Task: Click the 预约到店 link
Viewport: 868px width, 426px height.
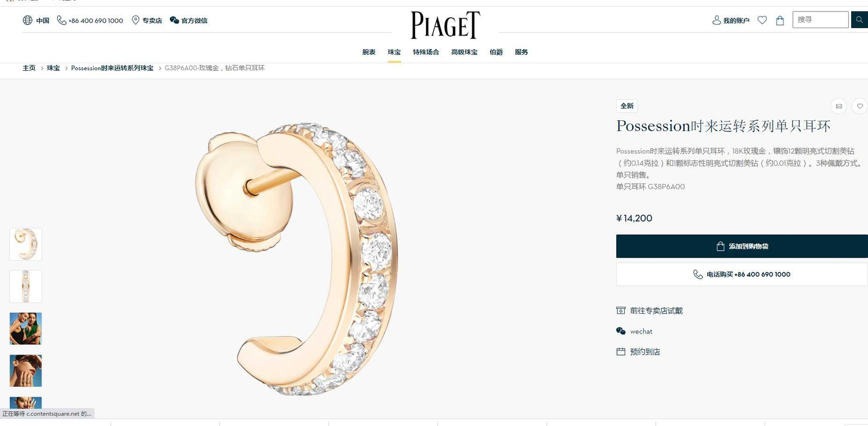Action: click(645, 352)
